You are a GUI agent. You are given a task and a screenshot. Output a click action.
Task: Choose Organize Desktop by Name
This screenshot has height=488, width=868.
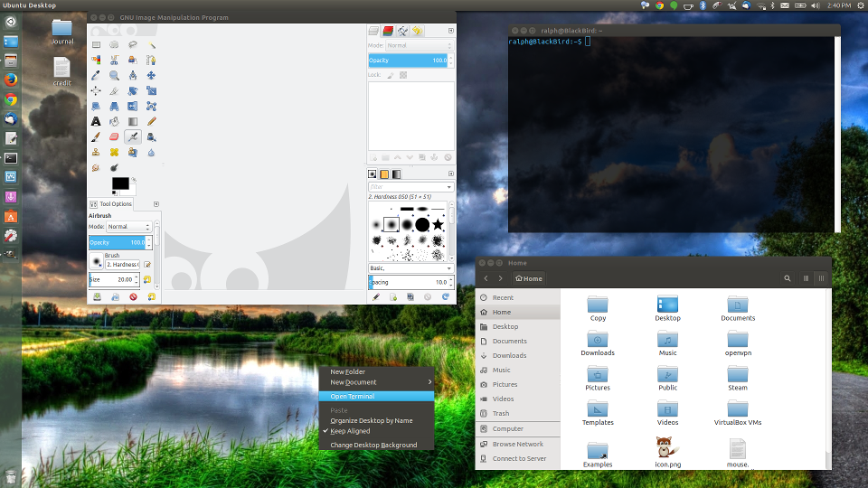(x=372, y=420)
